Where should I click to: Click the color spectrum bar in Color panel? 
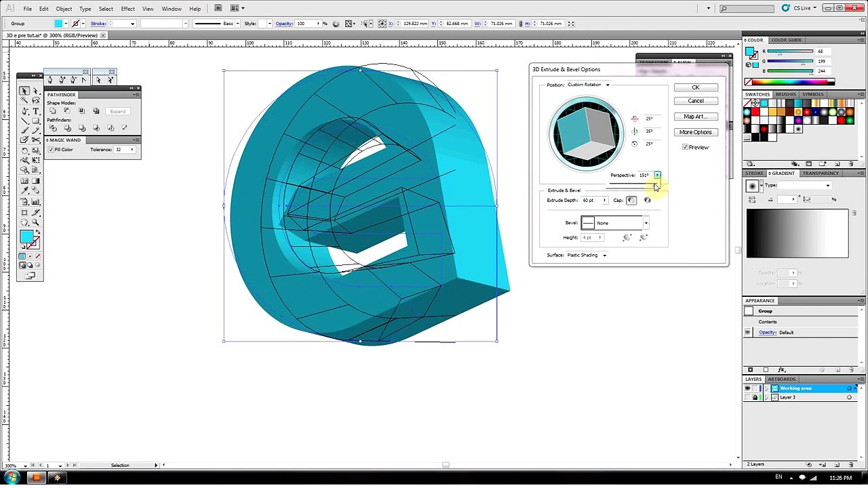(x=791, y=82)
